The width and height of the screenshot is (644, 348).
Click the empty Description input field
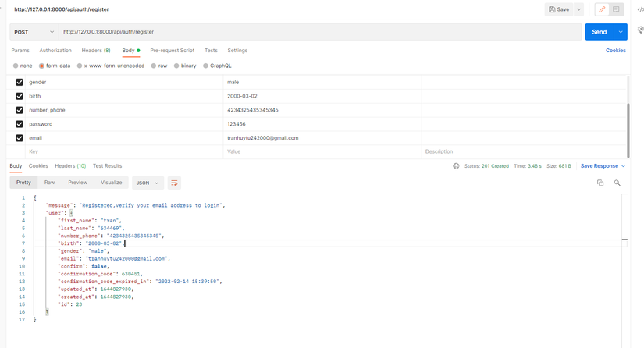point(524,151)
